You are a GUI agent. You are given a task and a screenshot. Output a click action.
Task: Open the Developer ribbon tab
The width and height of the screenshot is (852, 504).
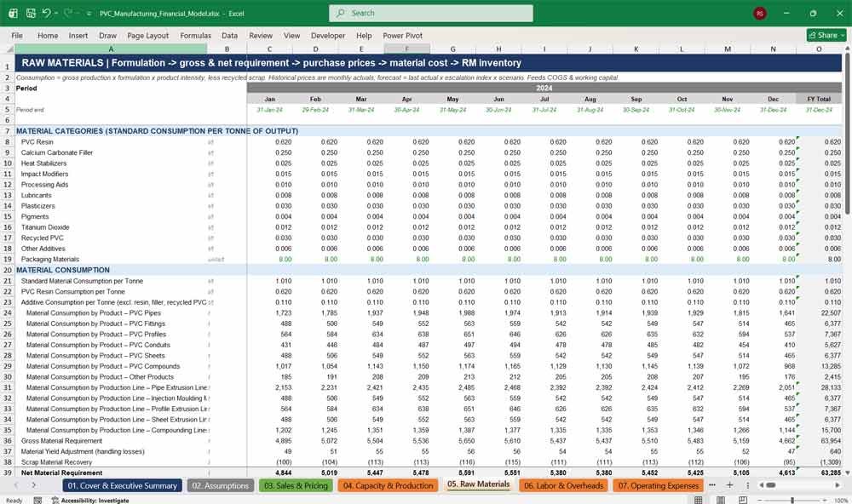328,35
